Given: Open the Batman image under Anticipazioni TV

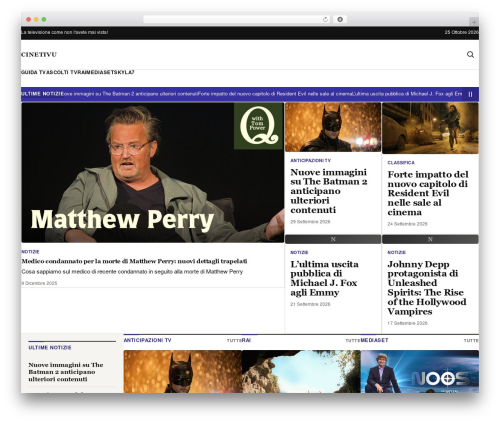Looking at the screenshot, I should click(x=183, y=371).
